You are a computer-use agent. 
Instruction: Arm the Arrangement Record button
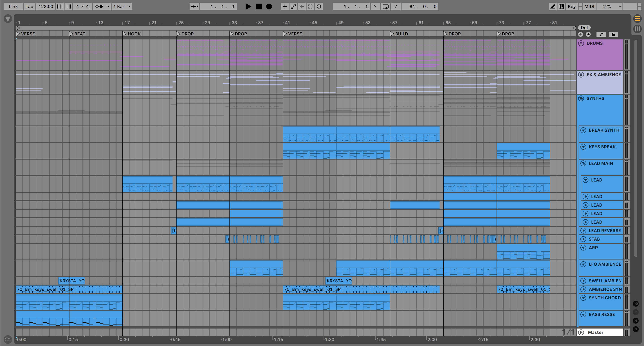pyautogui.click(x=269, y=6)
